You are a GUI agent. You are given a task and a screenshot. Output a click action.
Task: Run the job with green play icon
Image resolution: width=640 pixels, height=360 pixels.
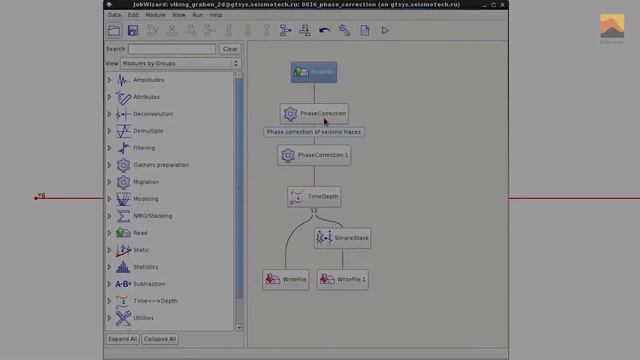pyautogui.click(x=385, y=30)
